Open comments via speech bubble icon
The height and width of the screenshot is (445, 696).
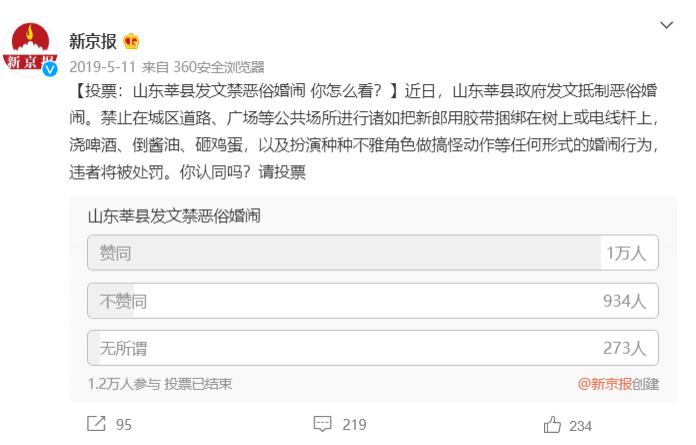click(x=322, y=424)
